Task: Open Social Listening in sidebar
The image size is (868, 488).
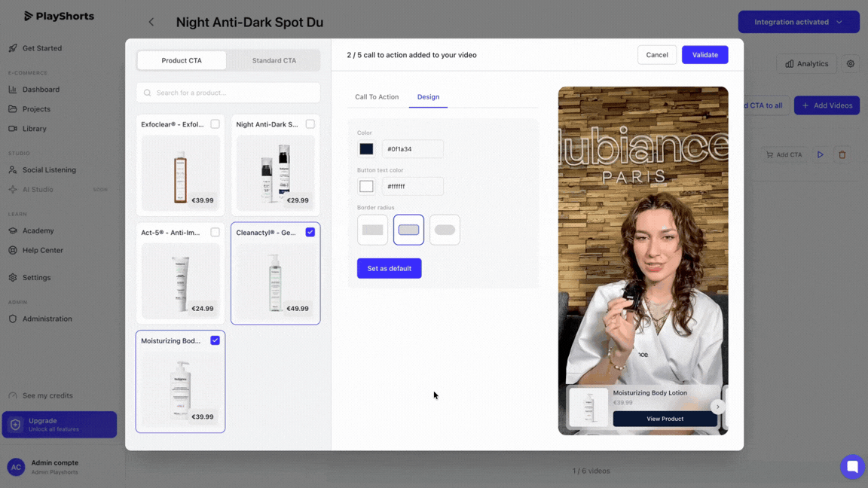Action: tap(49, 170)
